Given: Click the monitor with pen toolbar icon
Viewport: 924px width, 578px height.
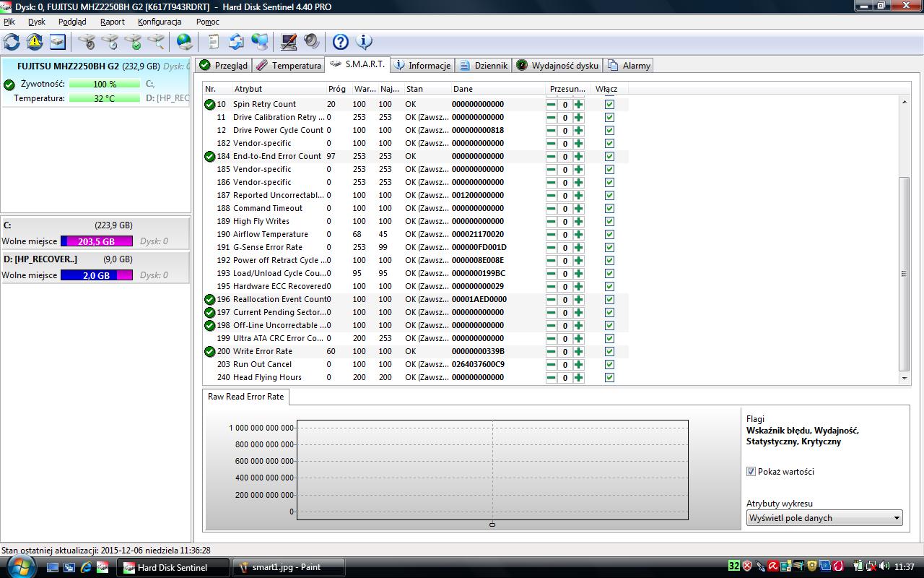Looking at the screenshot, I should [289, 42].
